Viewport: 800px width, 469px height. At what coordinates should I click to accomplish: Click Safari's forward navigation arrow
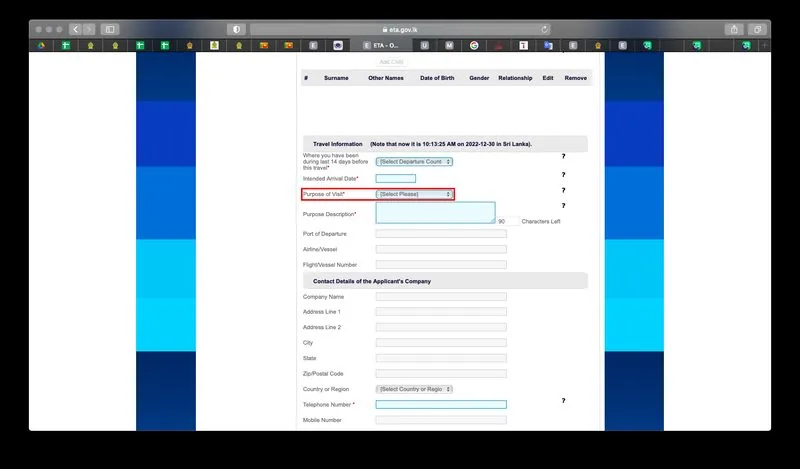pos(89,29)
